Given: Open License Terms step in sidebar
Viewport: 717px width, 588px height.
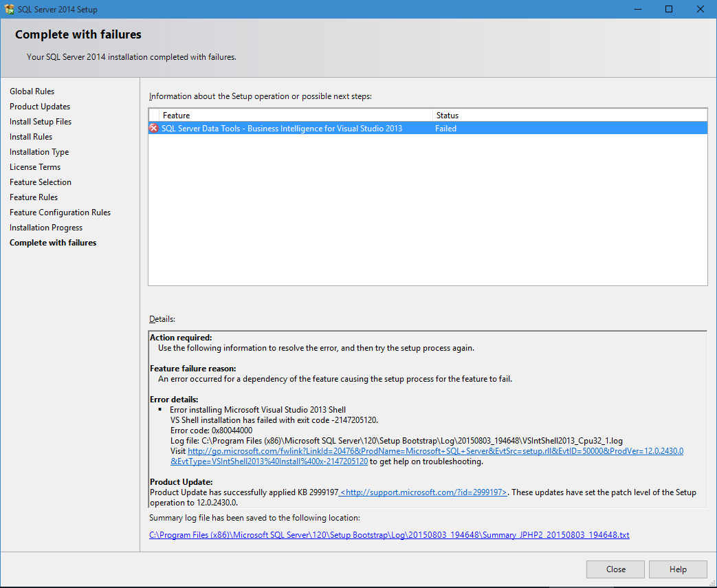Looking at the screenshot, I should (x=35, y=167).
